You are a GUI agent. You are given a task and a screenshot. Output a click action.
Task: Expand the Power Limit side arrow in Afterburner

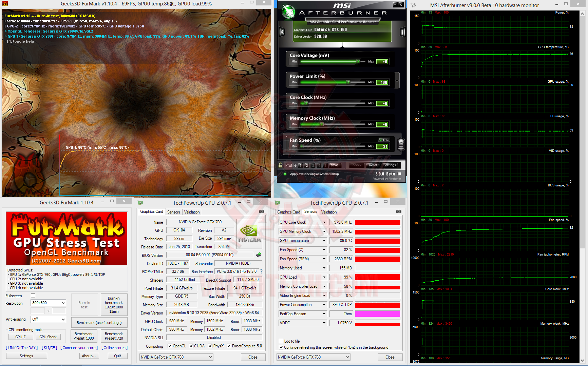tap(397, 80)
